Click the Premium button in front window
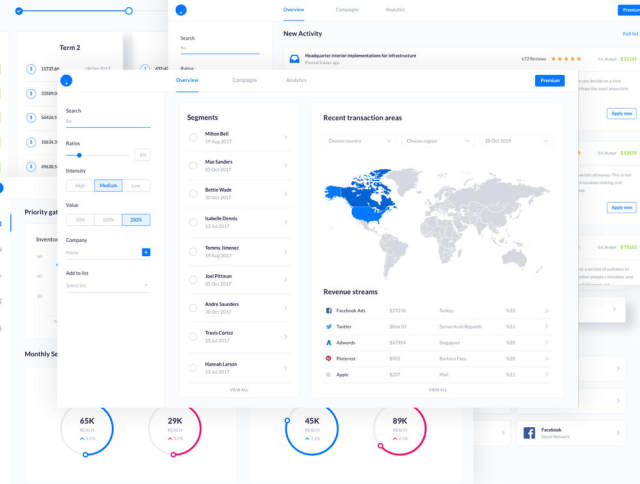640x484 pixels. click(550, 80)
